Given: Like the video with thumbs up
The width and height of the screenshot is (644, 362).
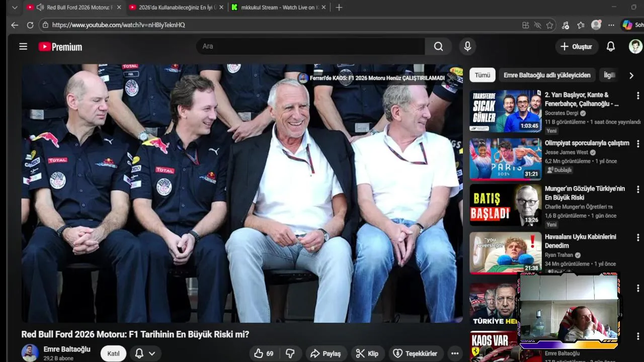Looking at the screenshot, I should [264, 353].
